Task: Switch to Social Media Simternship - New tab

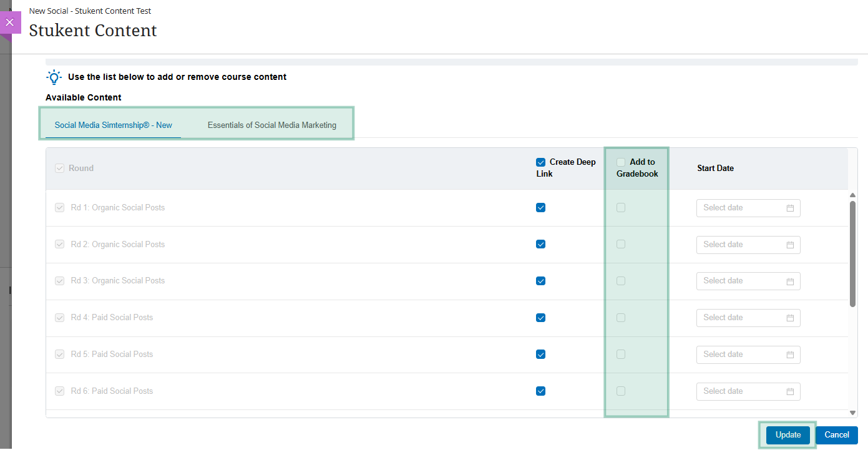Action: point(114,125)
